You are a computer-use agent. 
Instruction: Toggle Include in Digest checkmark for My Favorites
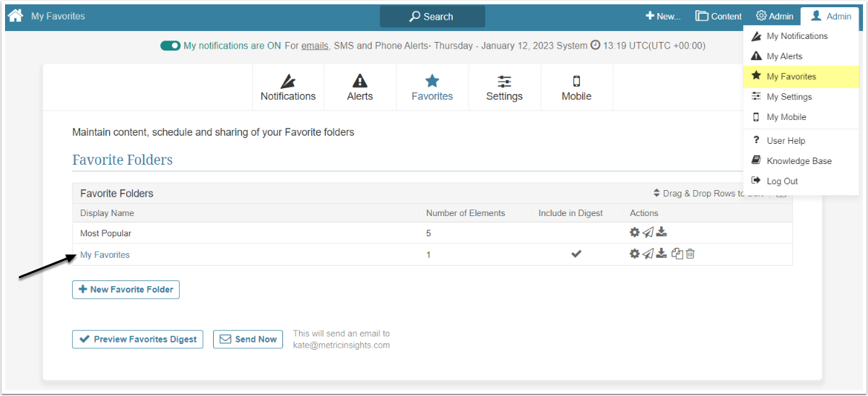tap(576, 254)
